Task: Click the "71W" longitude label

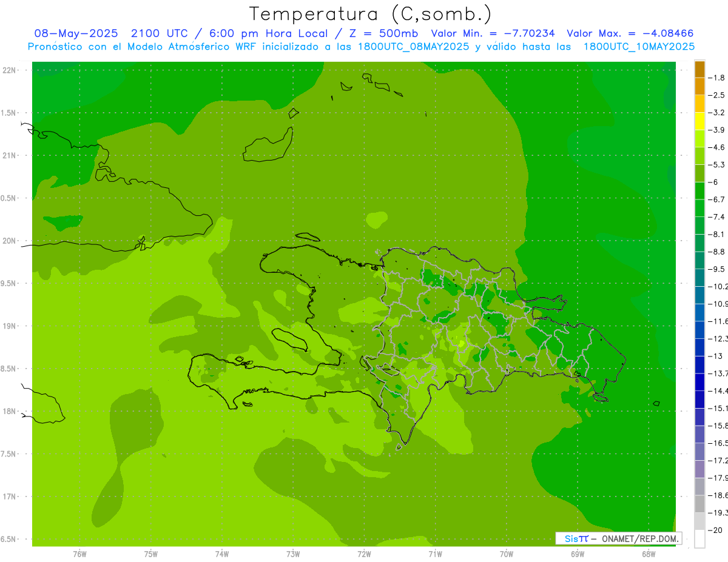Action: (435, 554)
